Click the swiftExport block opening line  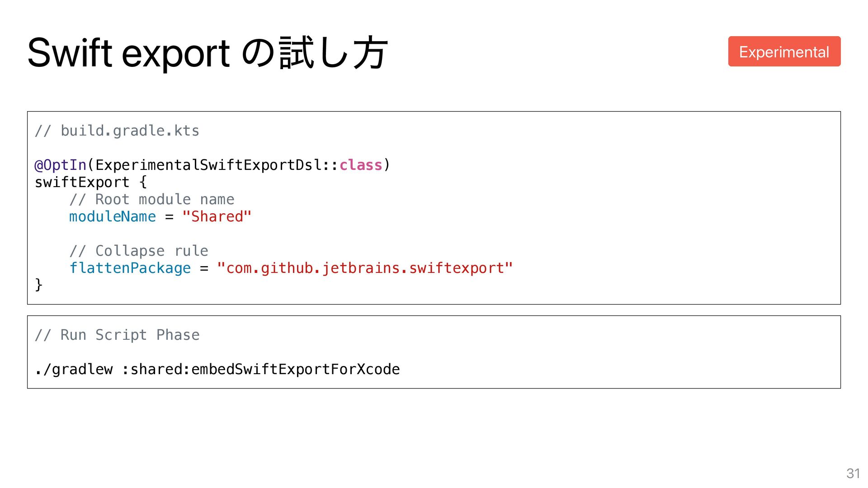click(x=90, y=183)
